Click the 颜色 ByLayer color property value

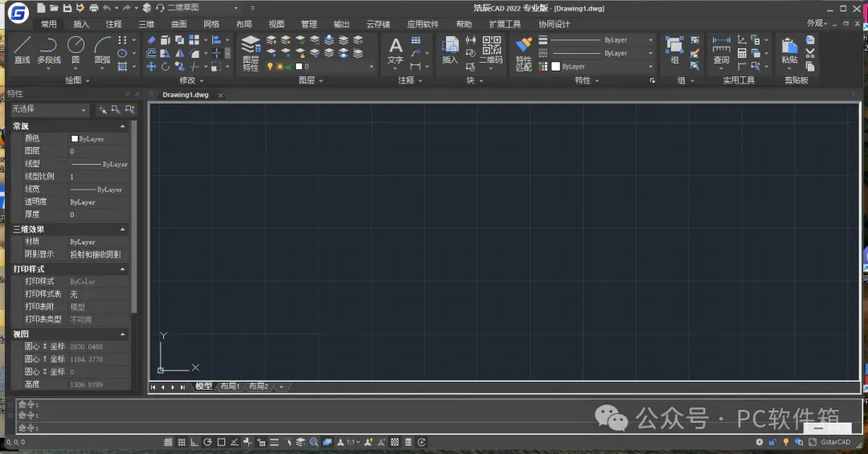click(x=99, y=139)
